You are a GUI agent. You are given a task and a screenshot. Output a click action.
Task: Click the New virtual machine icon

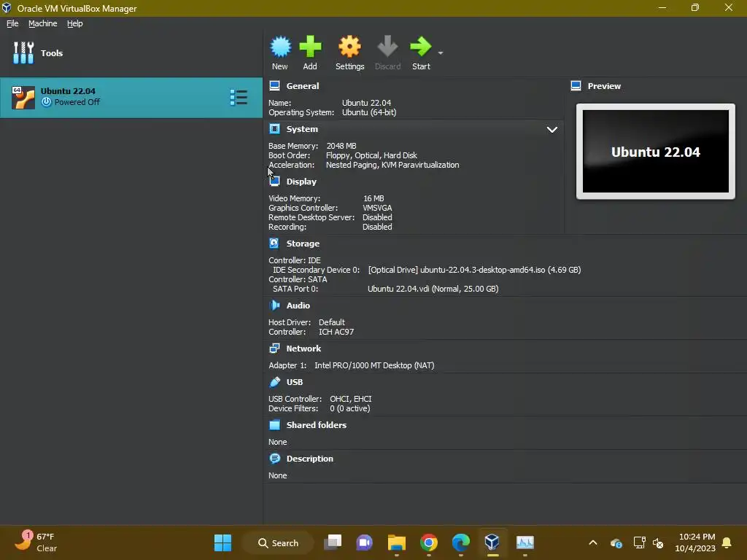coord(280,47)
